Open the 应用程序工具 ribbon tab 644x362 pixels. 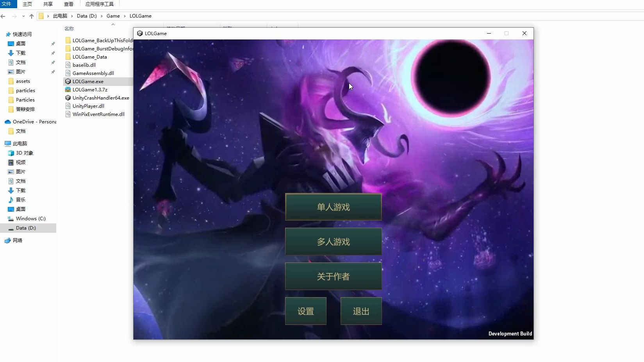click(x=99, y=4)
